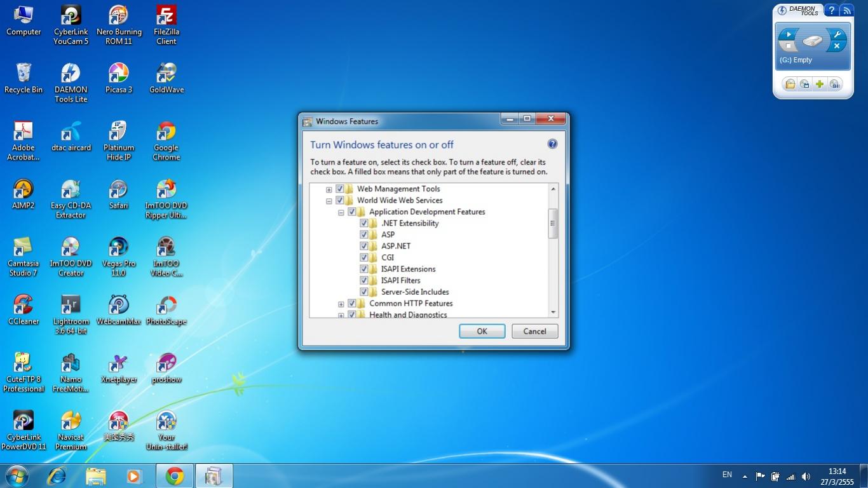Uncheck the .NET Extensibility checkbox
Image resolution: width=868 pixels, height=488 pixels.
pyautogui.click(x=364, y=223)
